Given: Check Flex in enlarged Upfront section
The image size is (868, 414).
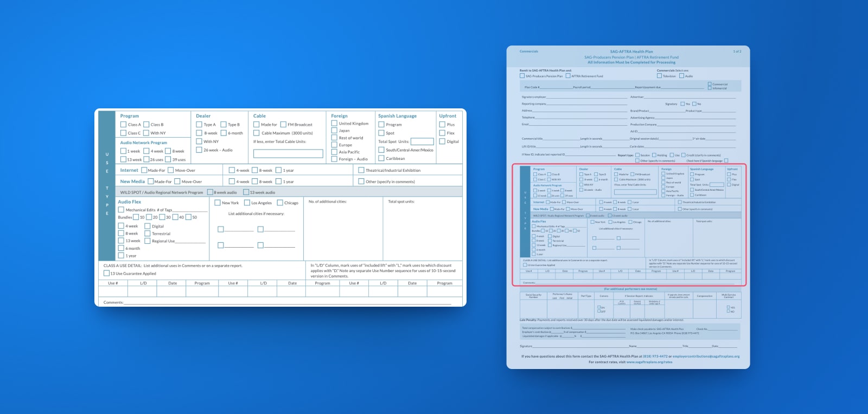Looking at the screenshot, I should click(x=442, y=133).
